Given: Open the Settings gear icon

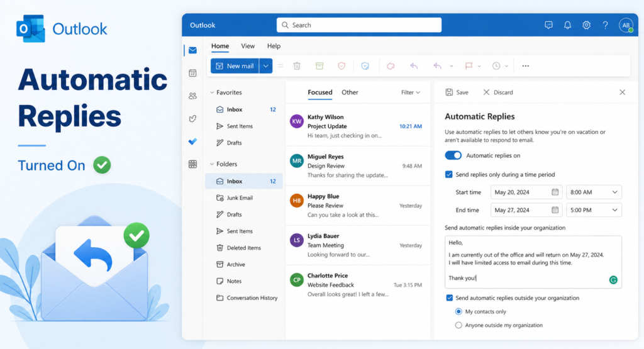Looking at the screenshot, I should coord(587,25).
